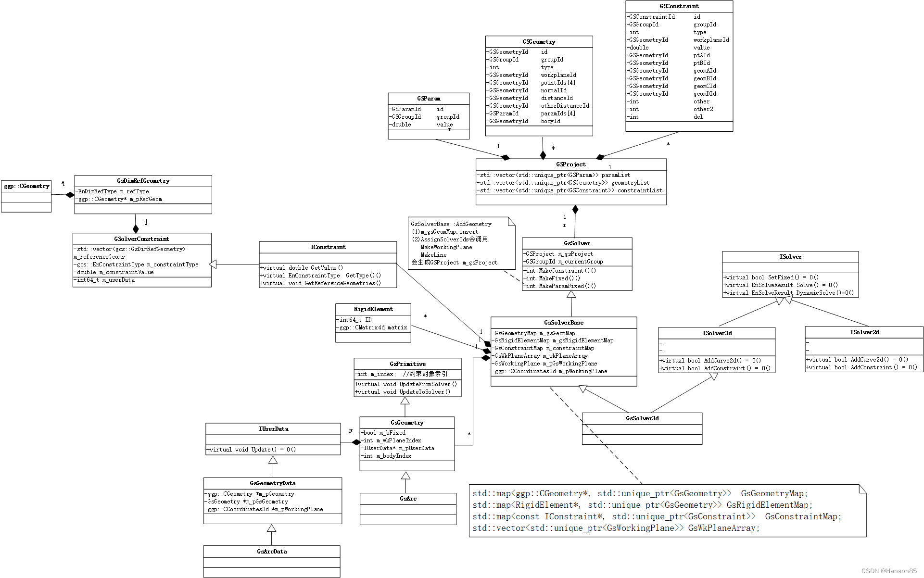
Task: Select the GsPrimitive class title
Action: pos(407,364)
